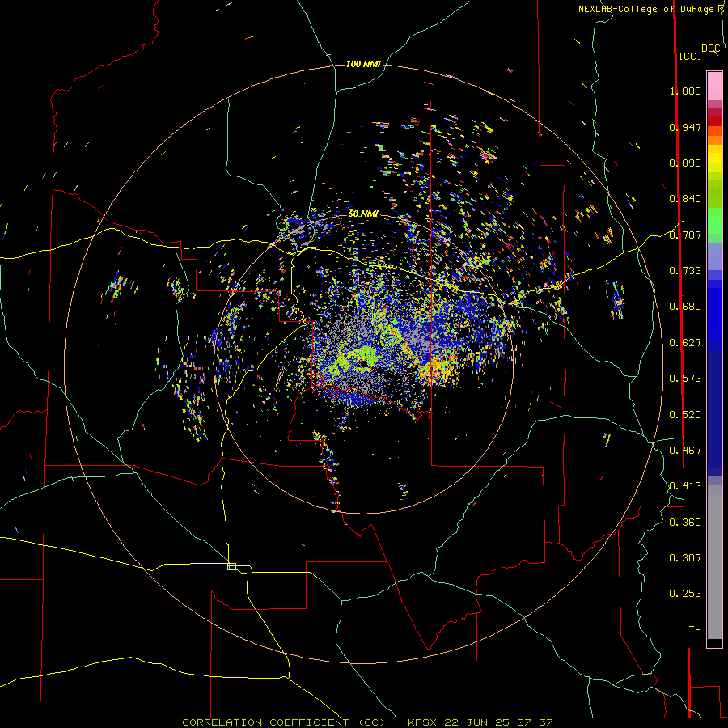This screenshot has height=728, width=728.
Task: Click the 22 JUN 25 07:37 timestamp
Action: pyautogui.click(x=498, y=722)
